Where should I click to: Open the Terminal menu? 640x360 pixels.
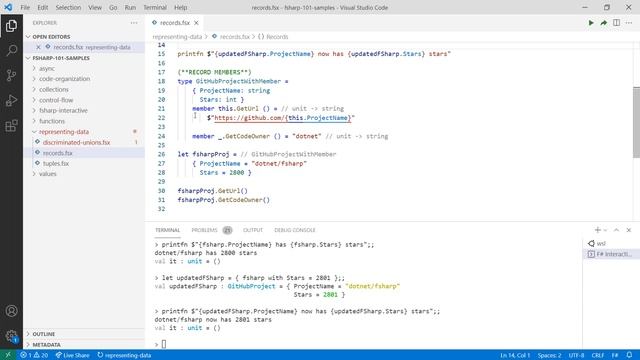coord(155,7)
